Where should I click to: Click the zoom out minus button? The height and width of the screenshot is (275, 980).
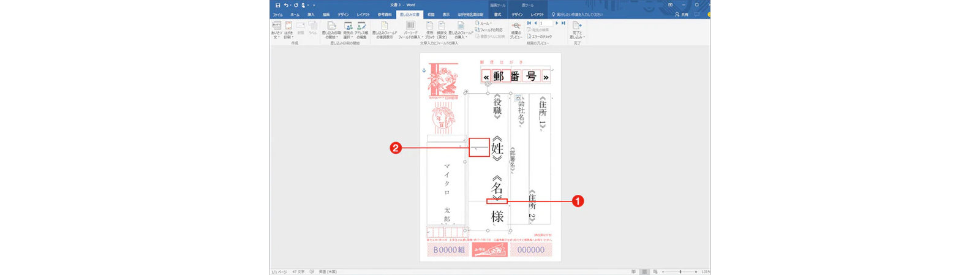click(x=663, y=271)
